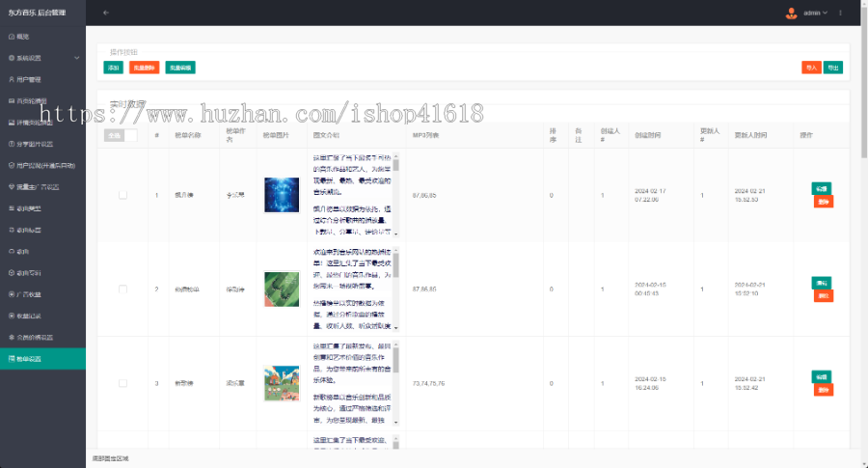Viewport: 868px width, 468px height.
Task: Open the 歌曲标签 sidebar menu item
Action: click(42, 230)
